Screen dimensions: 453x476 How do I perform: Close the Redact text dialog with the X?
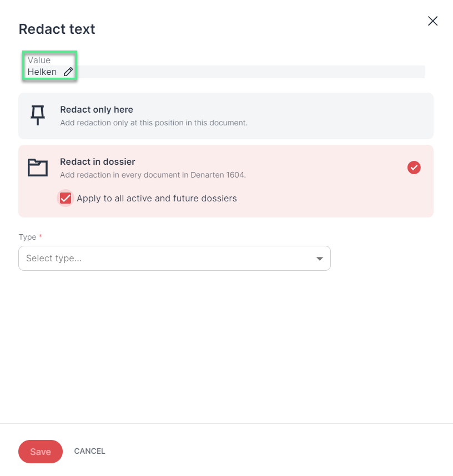(x=432, y=21)
